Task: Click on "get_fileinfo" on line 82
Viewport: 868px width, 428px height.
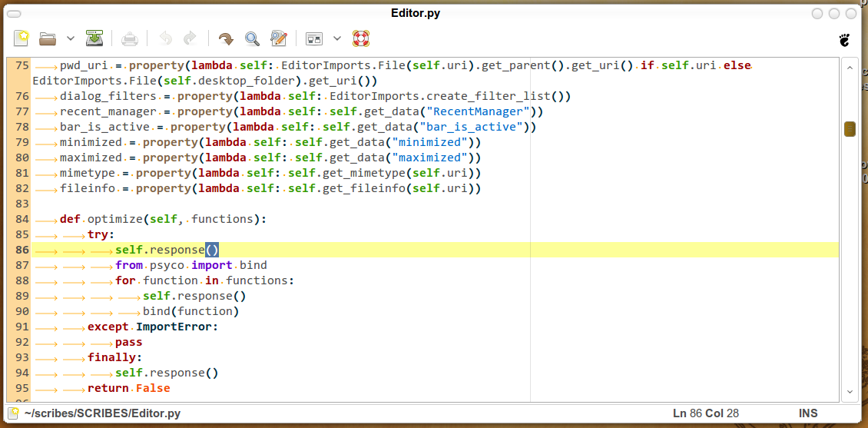Action: 363,189
